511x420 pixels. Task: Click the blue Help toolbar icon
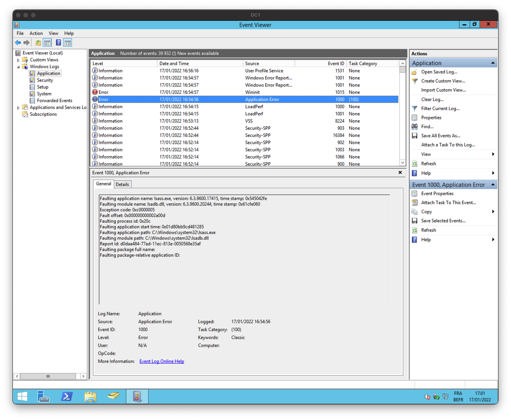coord(59,43)
